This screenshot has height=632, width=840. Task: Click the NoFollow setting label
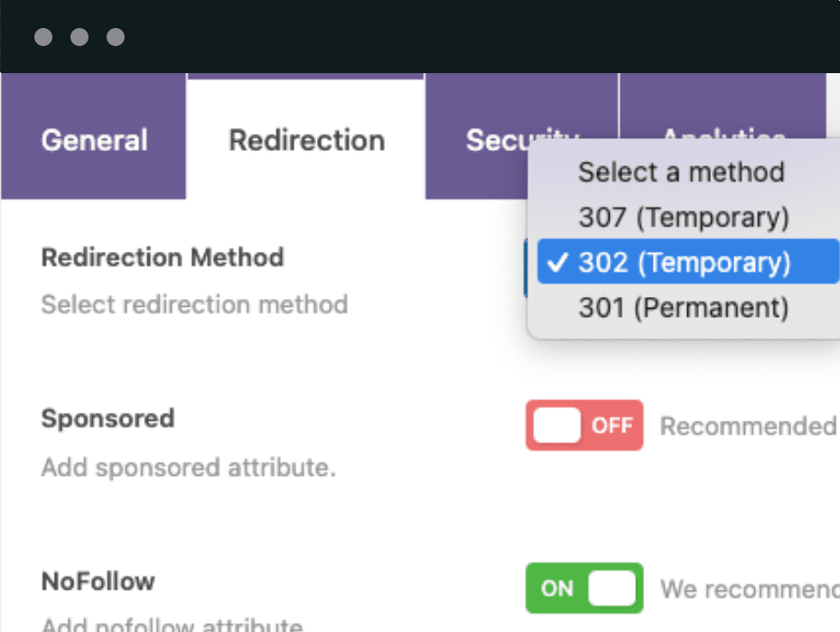click(x=98, y=581)
